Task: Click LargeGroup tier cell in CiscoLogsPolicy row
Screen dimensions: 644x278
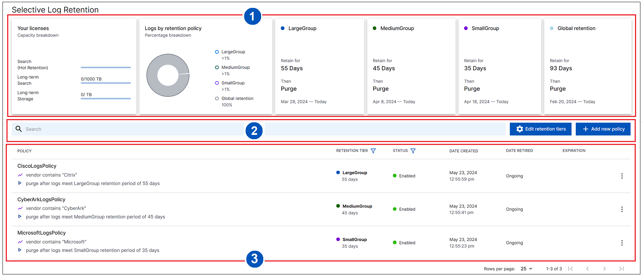Action: [352, 176]
